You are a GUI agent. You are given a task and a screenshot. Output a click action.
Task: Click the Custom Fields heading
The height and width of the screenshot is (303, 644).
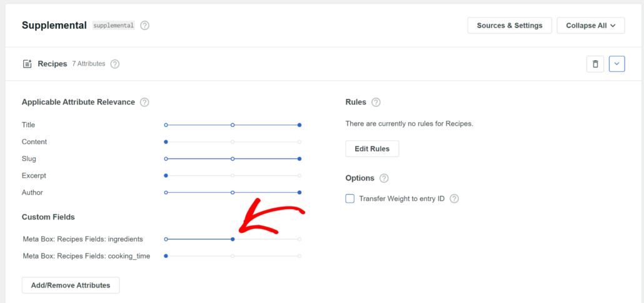coord(49,217)
